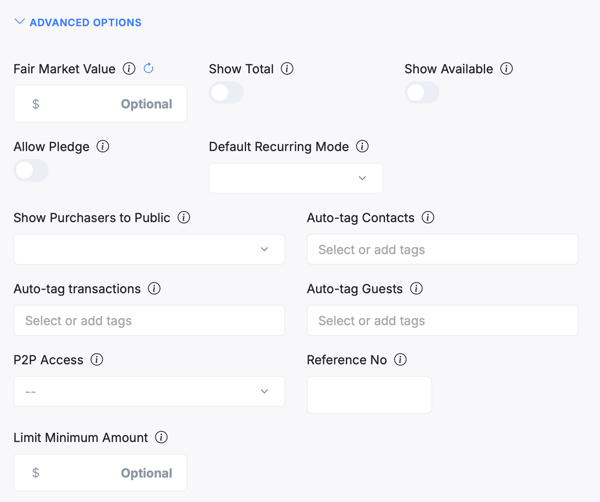
Task: Click the Auto-tag Guests tags field
Action: pos(442,321)
